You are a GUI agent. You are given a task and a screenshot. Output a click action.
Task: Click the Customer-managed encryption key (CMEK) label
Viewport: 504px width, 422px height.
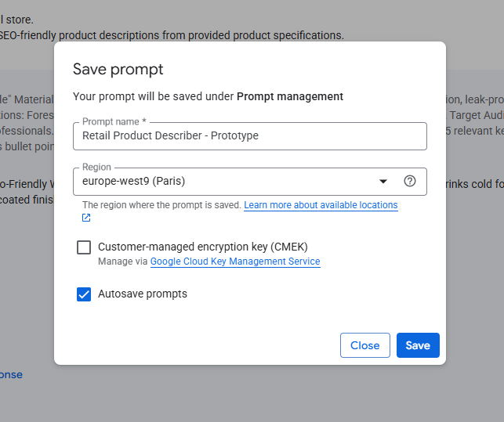[x=202, y=247]
